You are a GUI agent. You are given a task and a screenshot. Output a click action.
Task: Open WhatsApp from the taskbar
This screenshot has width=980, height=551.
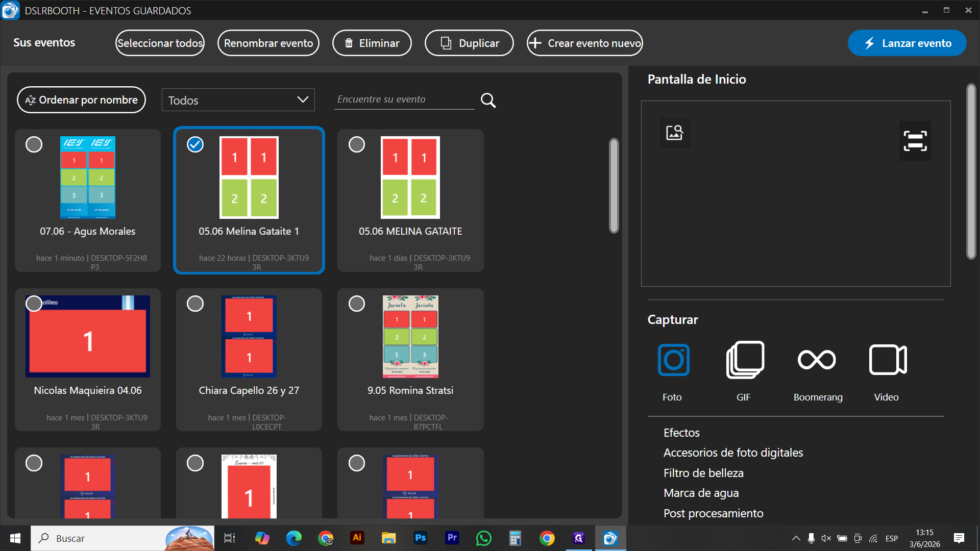pos(484,538)
